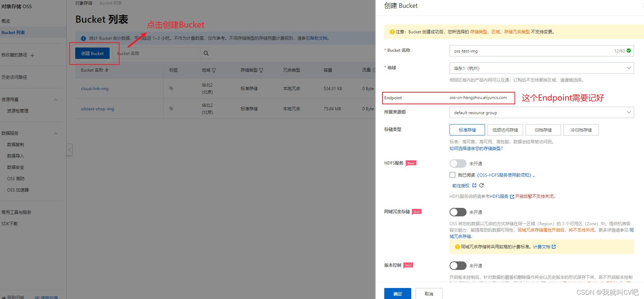The image size is (644, 299).
Task: Open the region dropdown 华东1（杭州）
Action: [x=541, y=68]
